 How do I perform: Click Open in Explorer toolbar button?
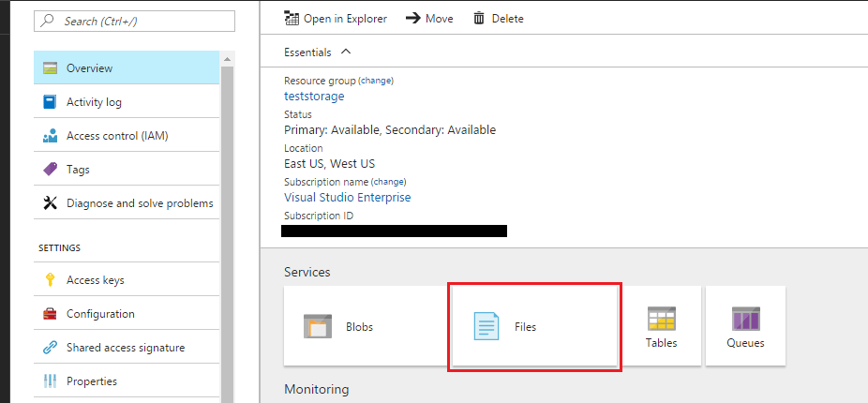point(336,18)
